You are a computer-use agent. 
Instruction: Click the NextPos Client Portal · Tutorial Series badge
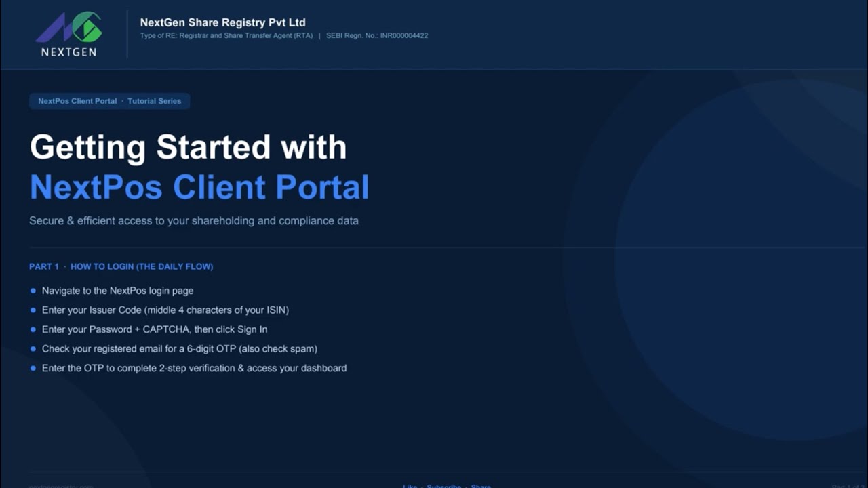(110, 101)
